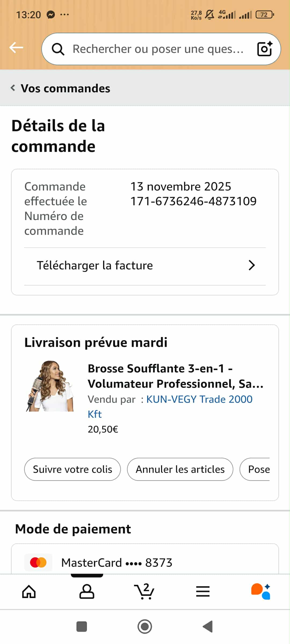Image resolution: width=290 pixels, height=644 pixels.
Task: Tap the back arrow in header
Action: [x=16, y=48]
